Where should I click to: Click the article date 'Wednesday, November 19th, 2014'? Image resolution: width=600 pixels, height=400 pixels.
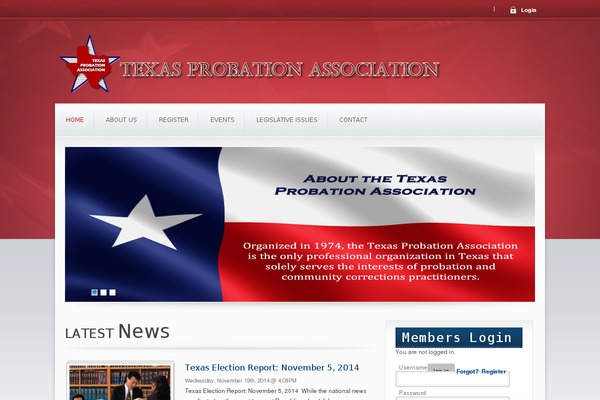click(227, 380)
